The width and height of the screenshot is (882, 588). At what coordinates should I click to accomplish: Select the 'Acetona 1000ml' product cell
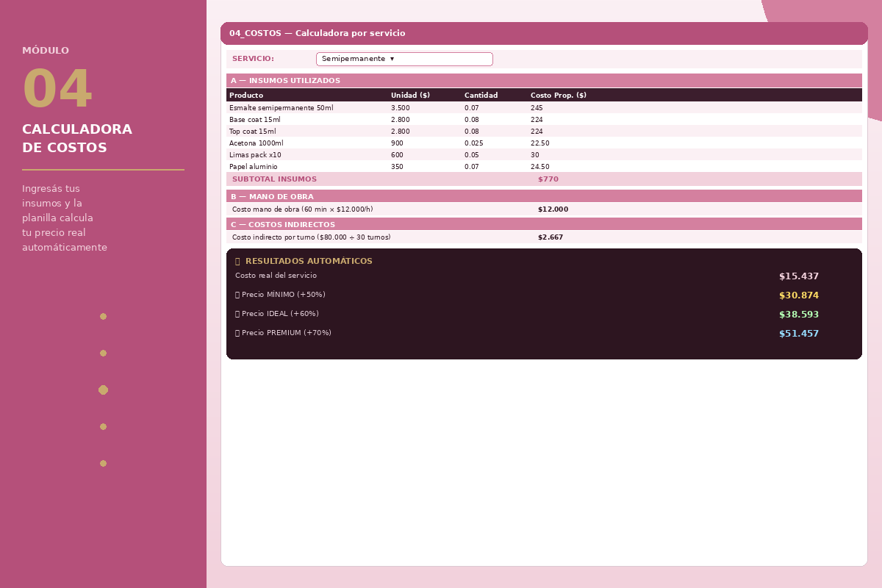(x=256, y=143)
